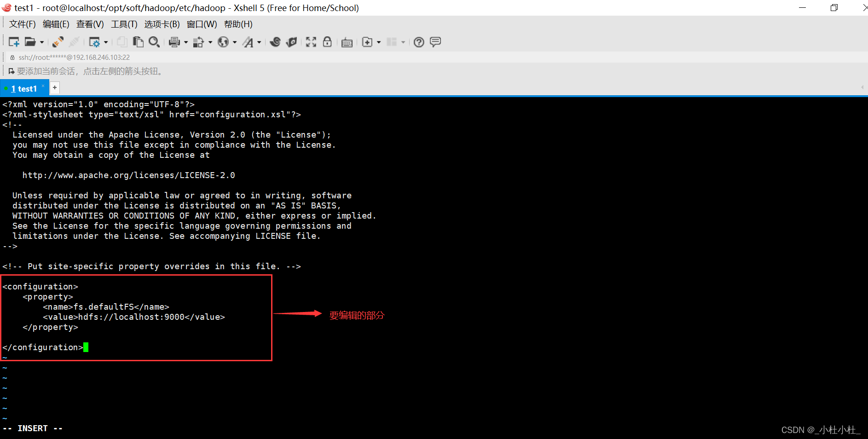Screen dimensions: 868x439
Task: Click the opening <configuration> line
Action: coord(41,287)
